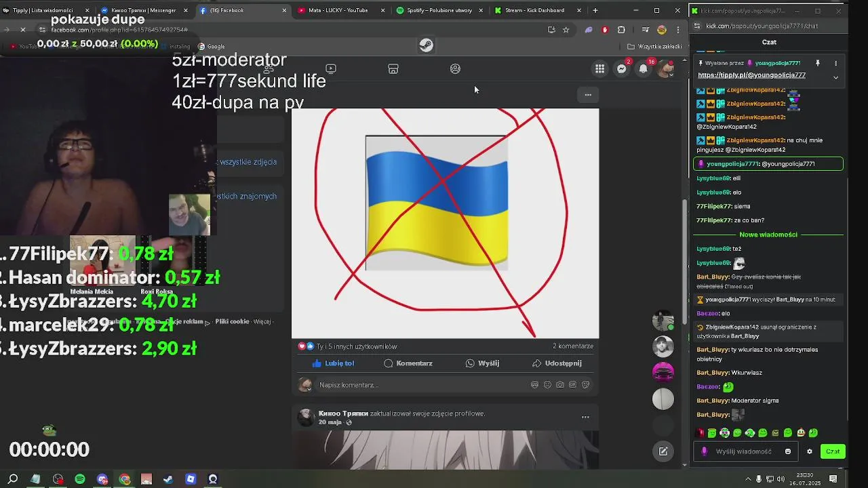This screenshot has height=488, width=868.
Task: Click 2 komentarze count on post
Action: tap(573, 346)
